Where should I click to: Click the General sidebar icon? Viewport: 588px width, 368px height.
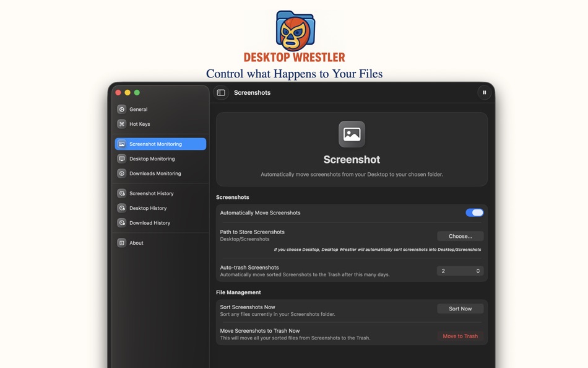pyautogui.click(x=121, y=109)
